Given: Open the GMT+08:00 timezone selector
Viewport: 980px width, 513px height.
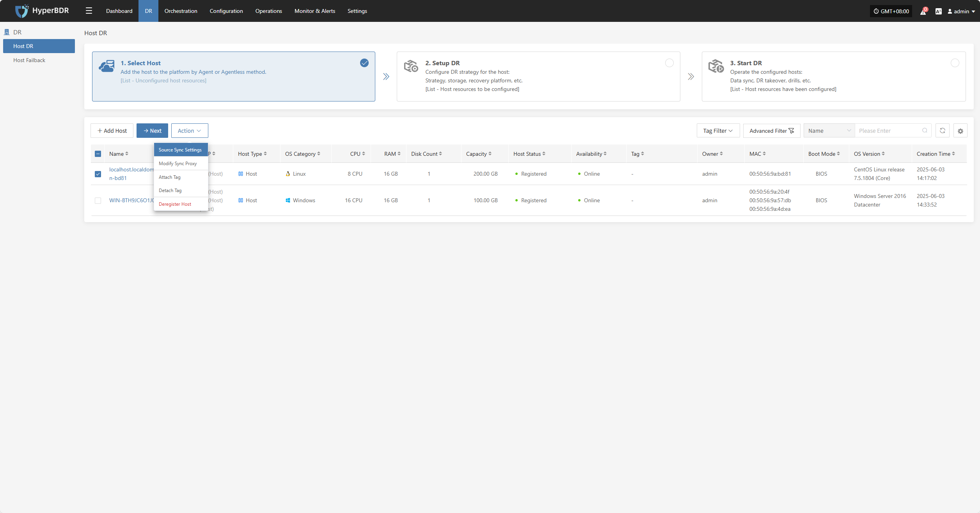Looking at the screenshot, I should [x=891, y=11].
